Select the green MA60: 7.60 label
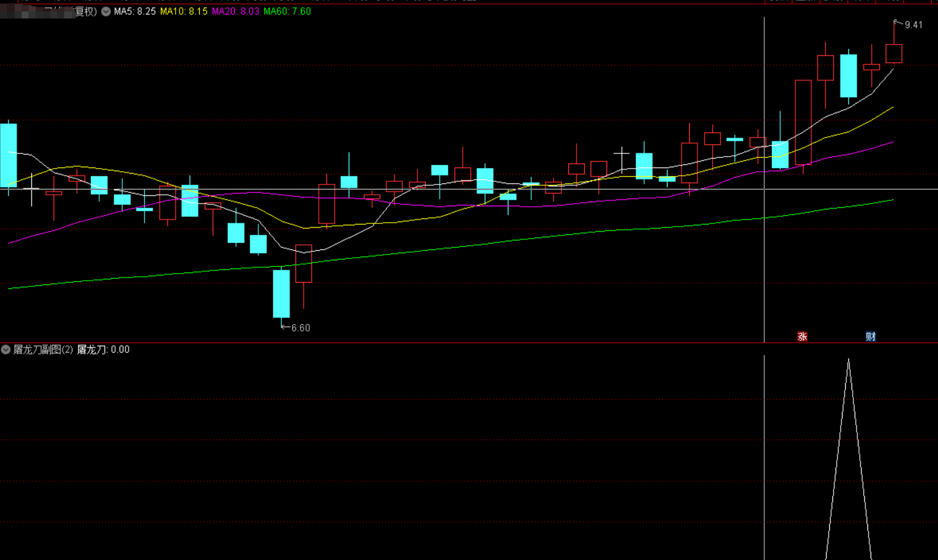 click(x=287, y=11)
